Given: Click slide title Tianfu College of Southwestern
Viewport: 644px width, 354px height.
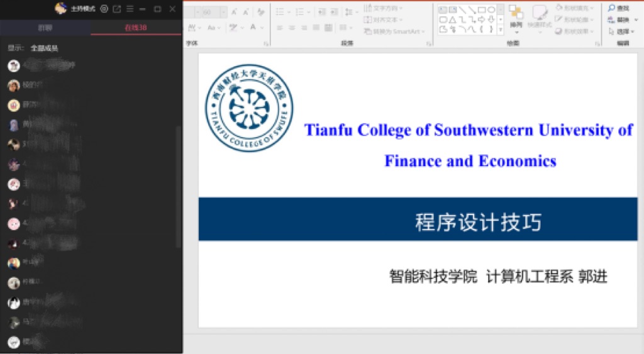Looking at the screenshot, I should 469,145.
